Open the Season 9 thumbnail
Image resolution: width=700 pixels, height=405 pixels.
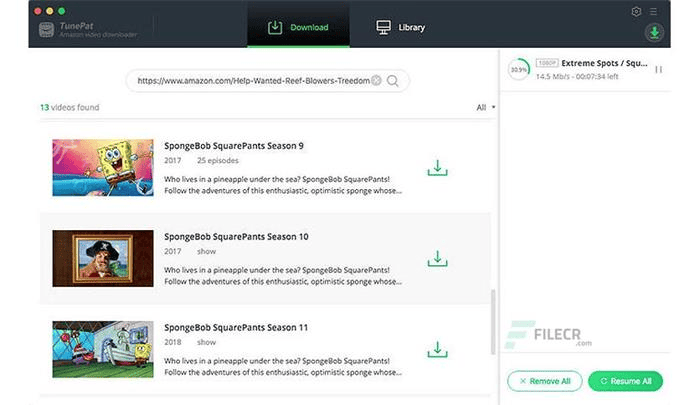tap(103, 167)
